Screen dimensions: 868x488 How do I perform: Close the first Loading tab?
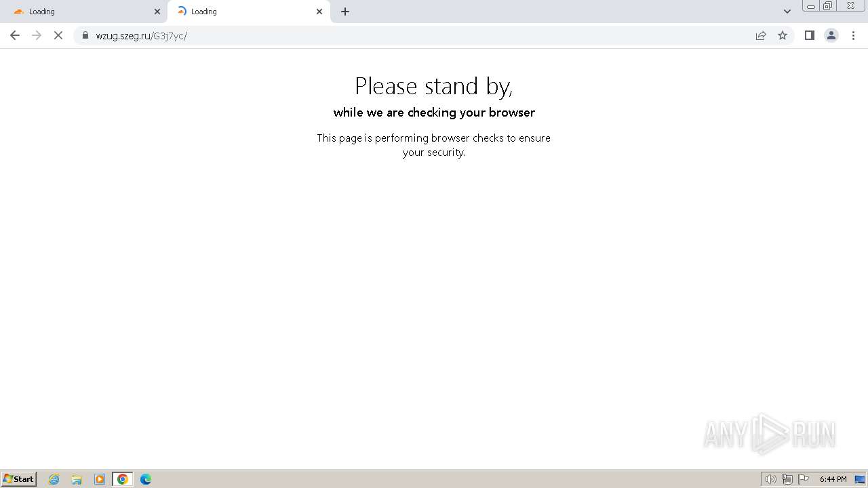(157, 12)
